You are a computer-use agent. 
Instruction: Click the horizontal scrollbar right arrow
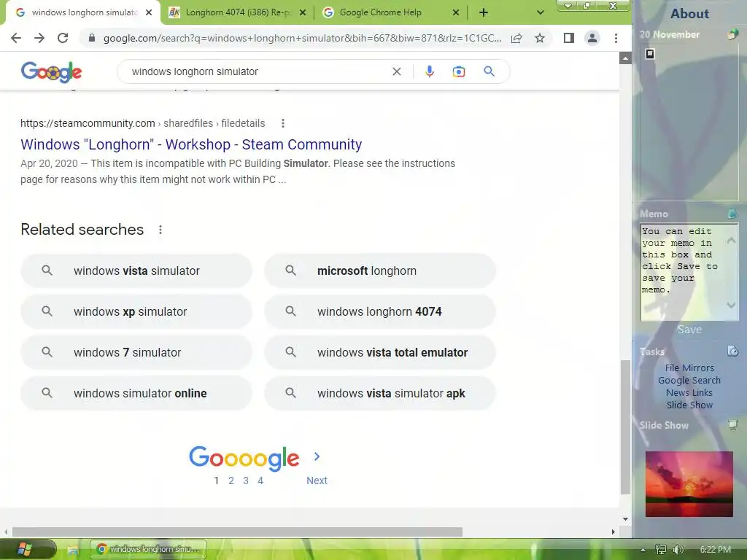(x=613, y=532)
